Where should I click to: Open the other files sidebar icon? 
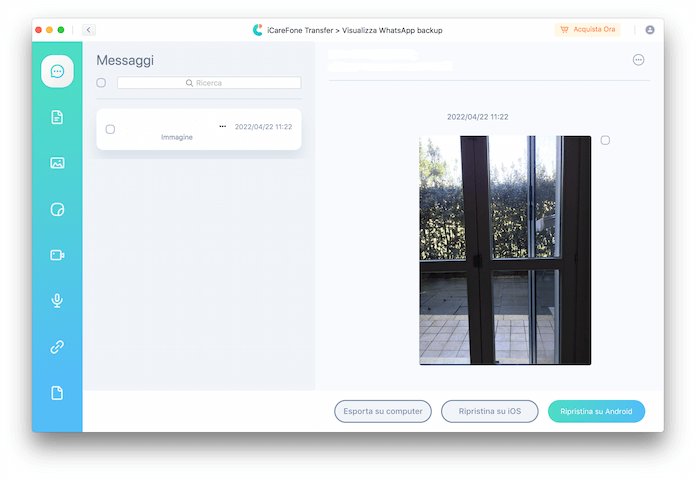coord(57,393)
